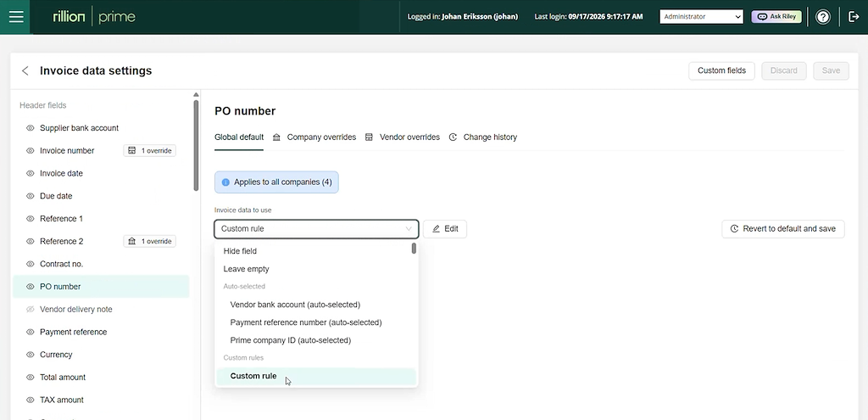Select PO number in header fields
Screen dimensions: 868x420
coord(101,287)
